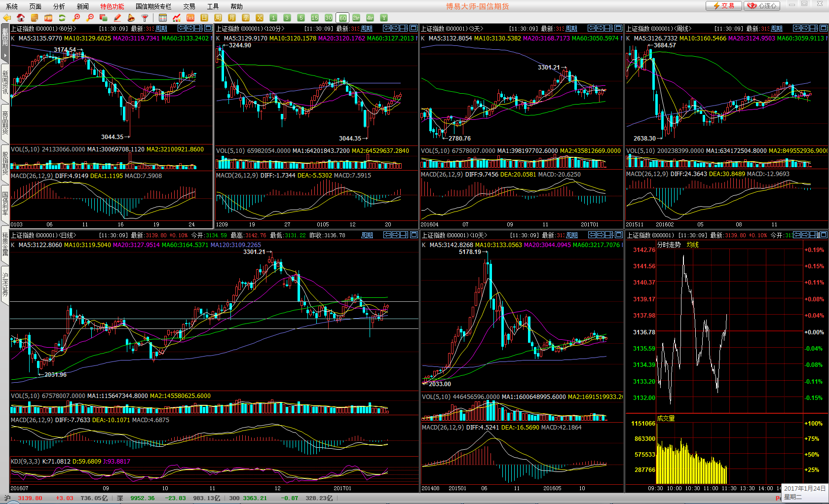Switch to Tick chart view

[190, 18]
